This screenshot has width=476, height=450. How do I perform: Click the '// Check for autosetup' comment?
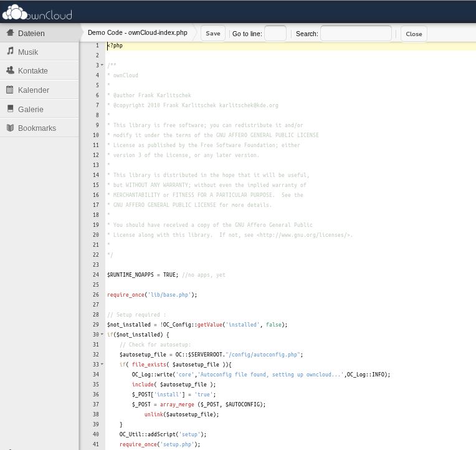point(155,345)
